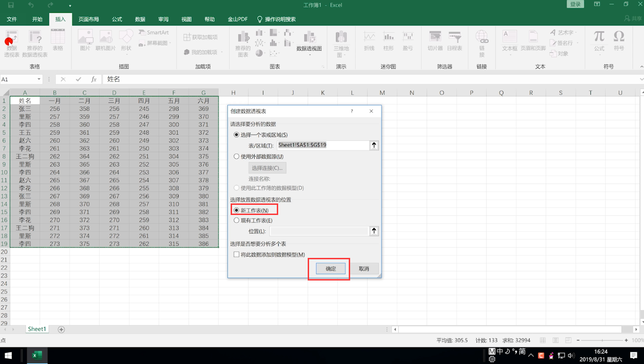The height and width of the screenshot is (364, 644).
Task: Click the 共享 Share button
Action: click(633, 18)
